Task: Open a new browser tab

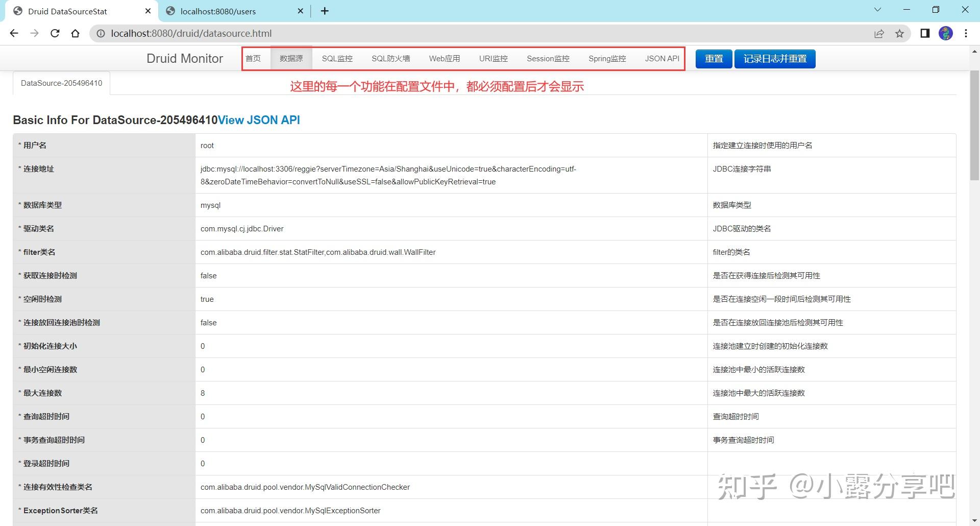Action: (325, 11)
